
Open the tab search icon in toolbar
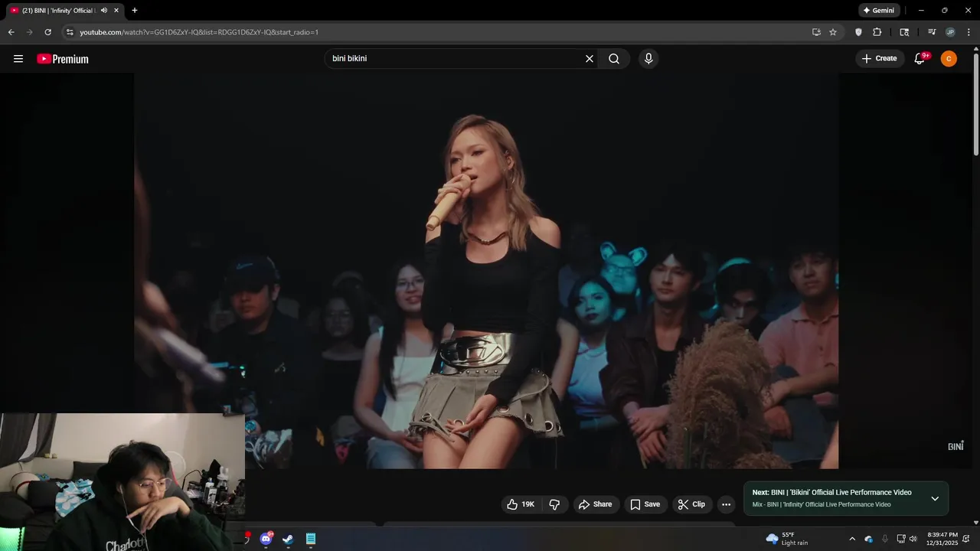coord(904,32)
